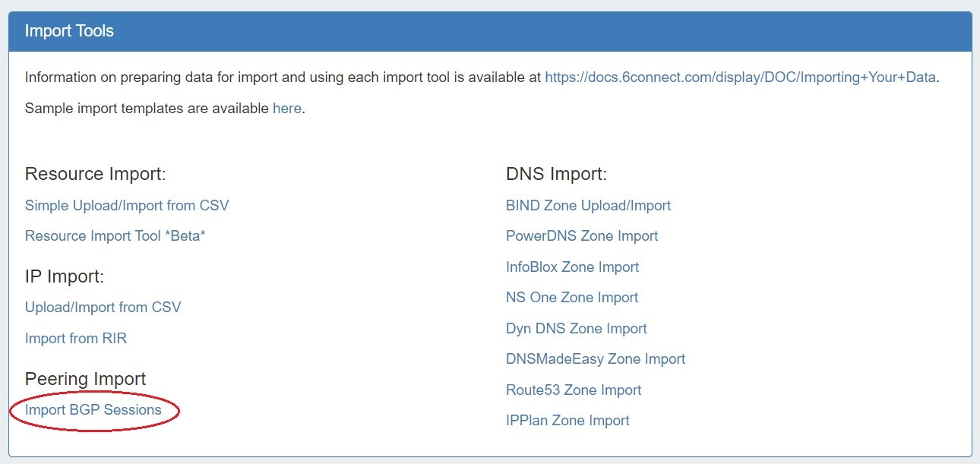Select Upload/Import from CSV under IP Import
The image size is (980, 464).
(103, 307)
